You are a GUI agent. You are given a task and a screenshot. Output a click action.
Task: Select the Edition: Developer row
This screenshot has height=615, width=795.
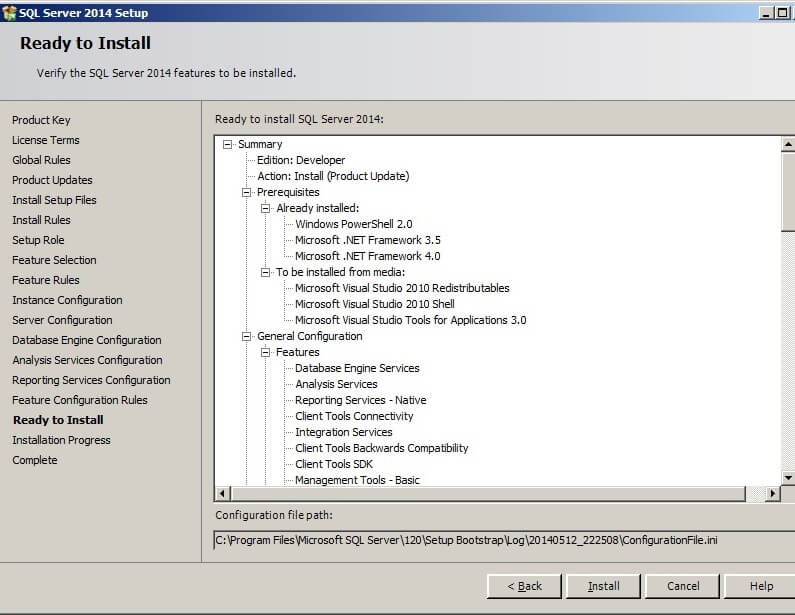301,160
